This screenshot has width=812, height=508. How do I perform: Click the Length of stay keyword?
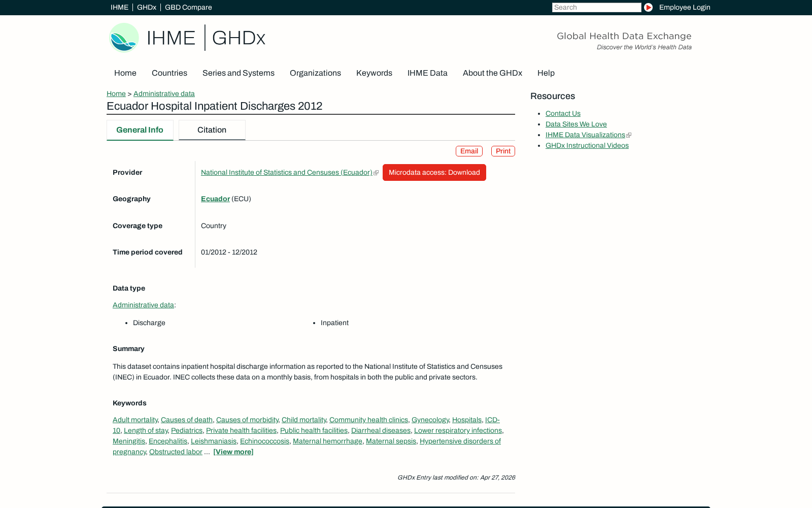(x=146, y=431)
